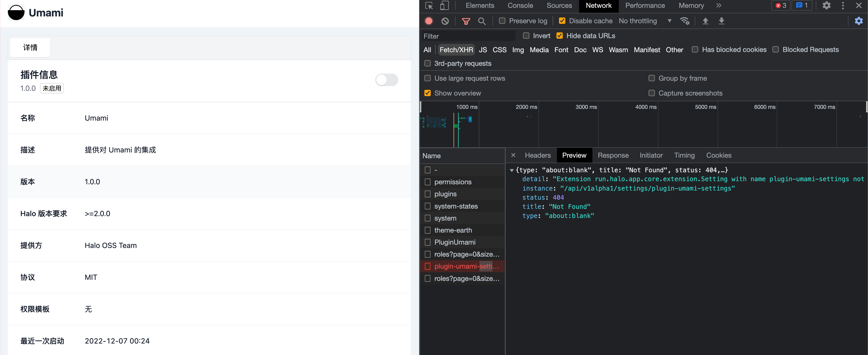Filter requests by JS type
The image size is (868, 355).
pos(483,50)
